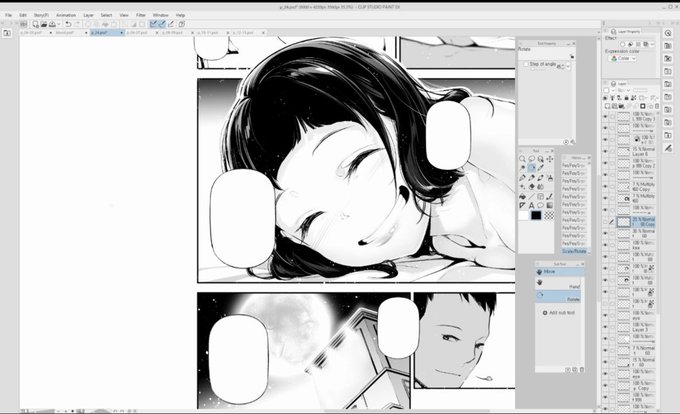Open the Save icon dropdown arrow
The width and height of the screenshot is (680, 414).
[58, 24]
